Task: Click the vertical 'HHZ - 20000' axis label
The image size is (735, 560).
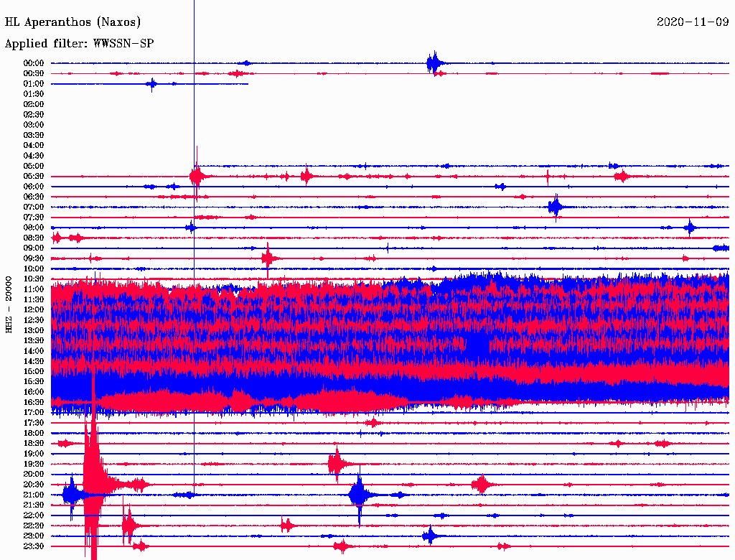Action: click(x=9, y=305)
